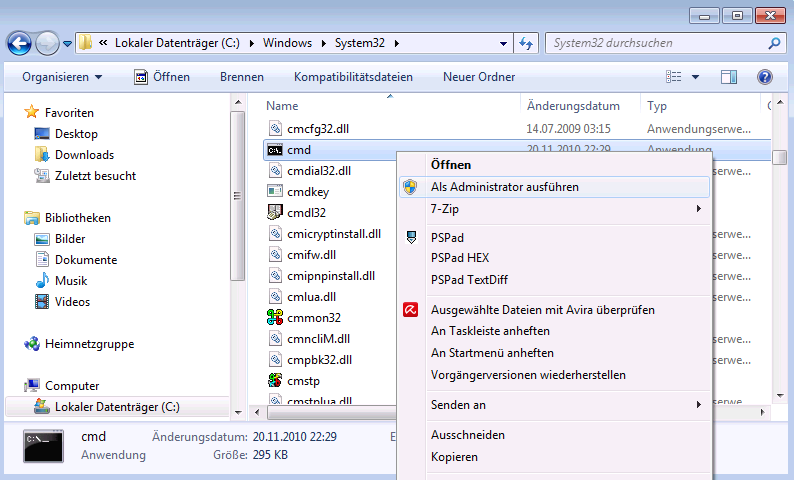This screenshot has width=794, height=480.
Task: Toggle the preview pane icon
Action: [729, 77]
